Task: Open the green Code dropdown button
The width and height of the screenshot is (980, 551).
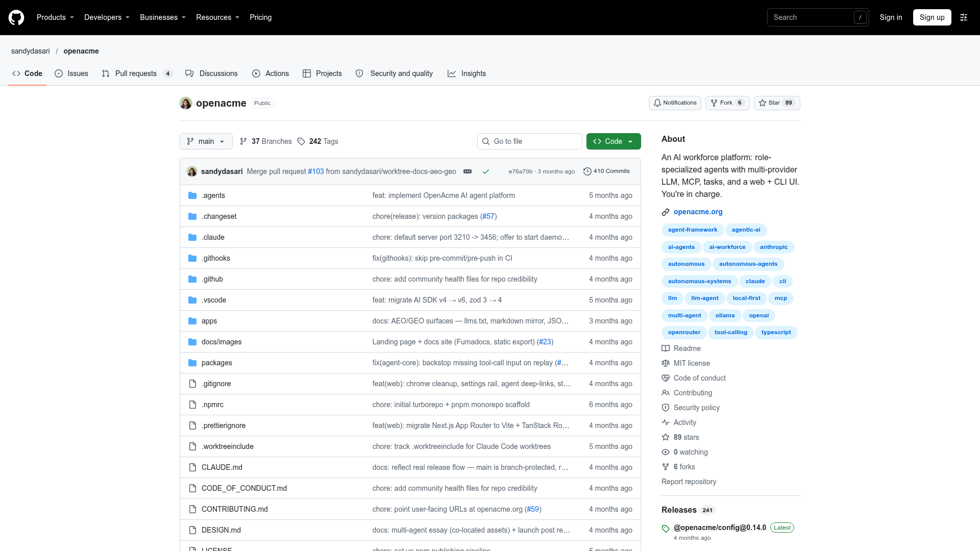Action: pos(614,141)
